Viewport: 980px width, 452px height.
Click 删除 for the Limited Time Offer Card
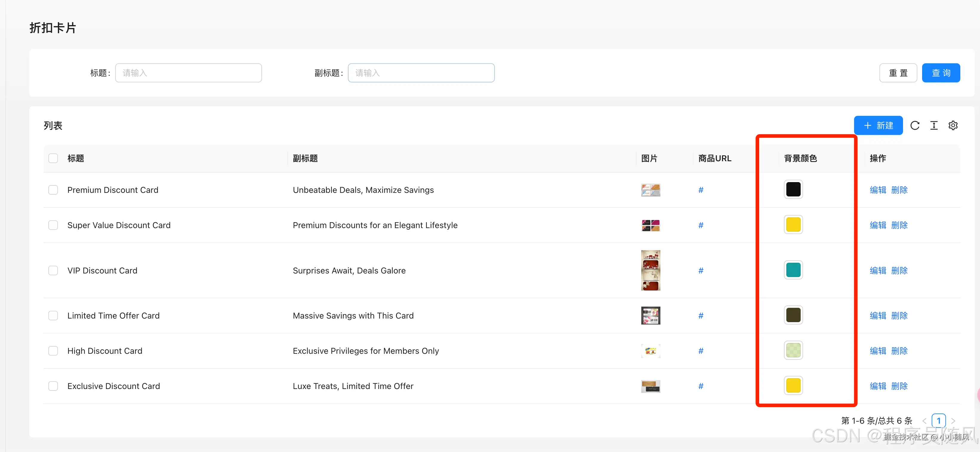coord(899,316)
